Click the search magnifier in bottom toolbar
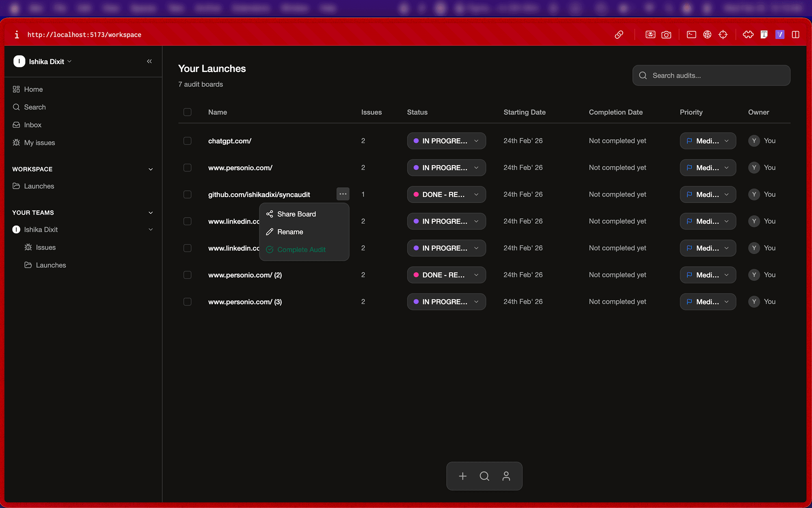The width and height of the screenshot is (812, 508). (x=484, y=476)
